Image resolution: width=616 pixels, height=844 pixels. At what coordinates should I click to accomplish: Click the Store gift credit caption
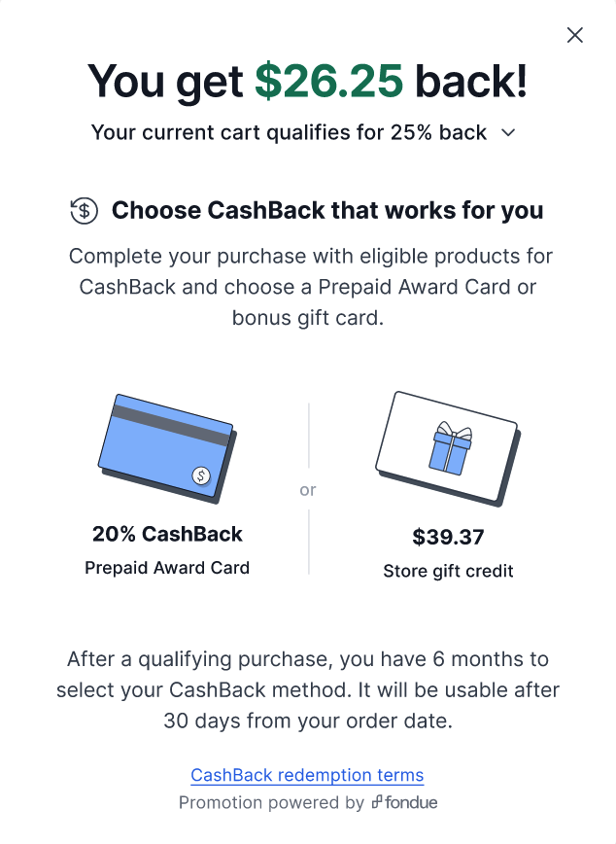click(448, 571)
